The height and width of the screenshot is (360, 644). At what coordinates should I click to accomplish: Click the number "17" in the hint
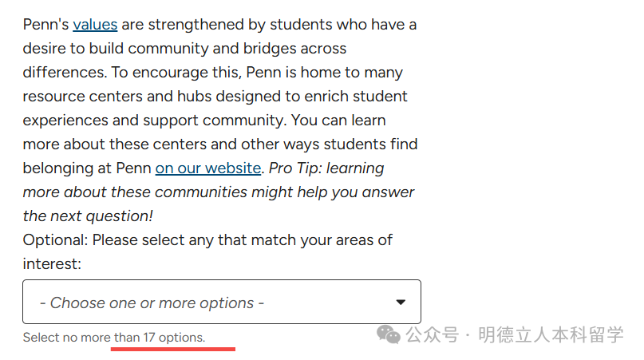coord(149,338)
